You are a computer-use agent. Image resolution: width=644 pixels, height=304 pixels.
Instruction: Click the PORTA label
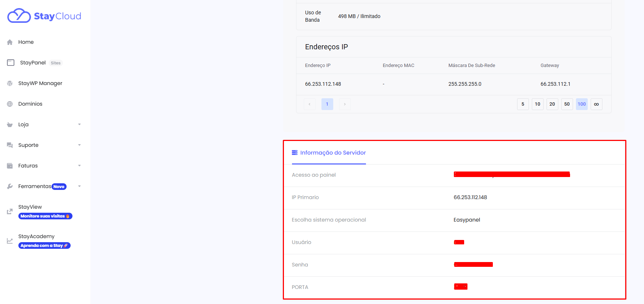click(x=300, y=287)
